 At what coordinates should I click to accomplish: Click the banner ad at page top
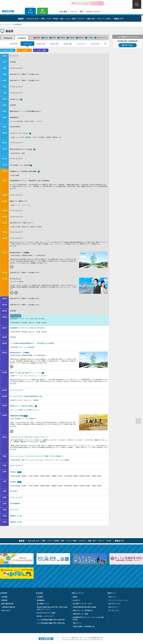point(87,3)
